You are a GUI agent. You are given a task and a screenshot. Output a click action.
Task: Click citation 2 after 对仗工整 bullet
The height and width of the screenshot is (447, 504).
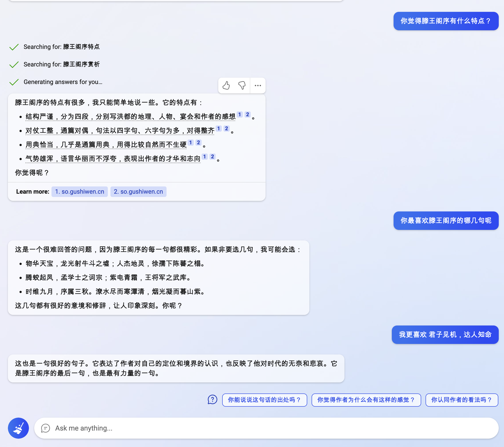[226, 129]
